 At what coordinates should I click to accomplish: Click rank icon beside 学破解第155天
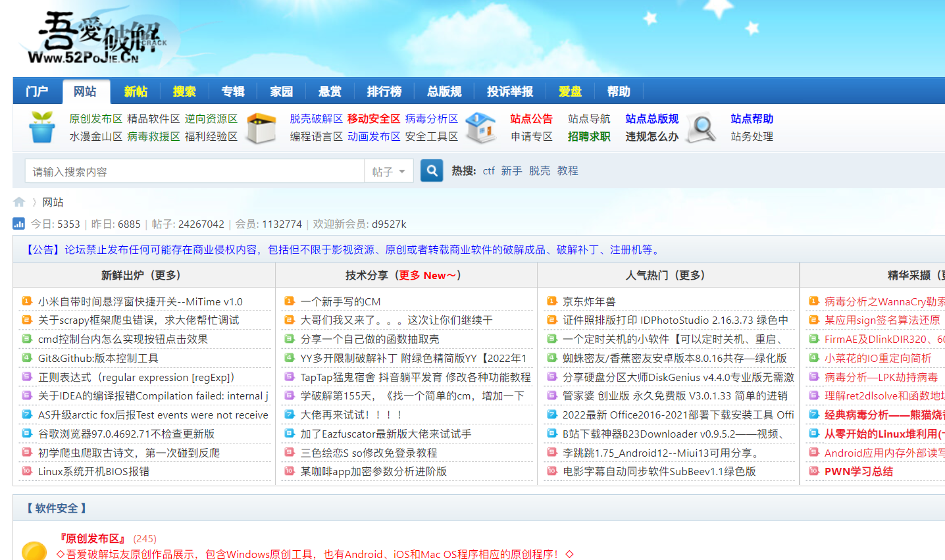[x=290, y=395]
